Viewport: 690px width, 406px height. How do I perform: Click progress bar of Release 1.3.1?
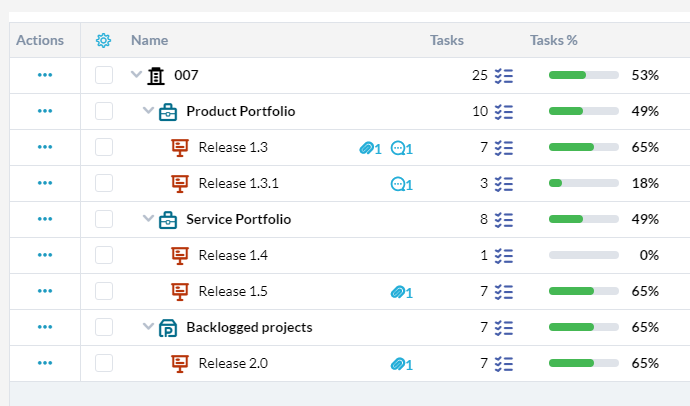(584, 183)
